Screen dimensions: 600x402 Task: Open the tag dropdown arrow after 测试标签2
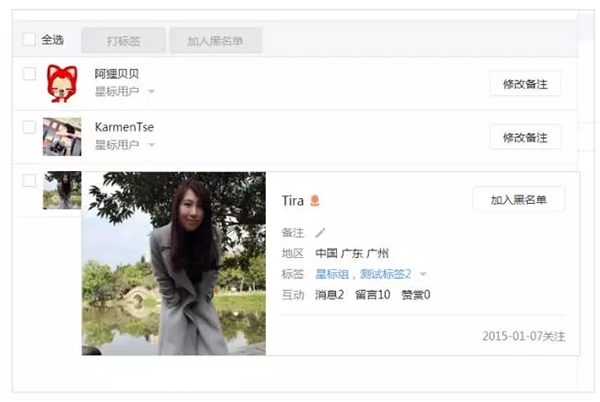423,274
